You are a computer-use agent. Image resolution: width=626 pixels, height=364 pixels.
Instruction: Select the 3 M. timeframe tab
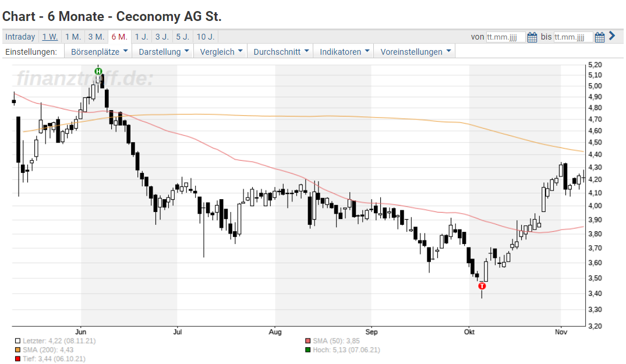pos(96,37)
